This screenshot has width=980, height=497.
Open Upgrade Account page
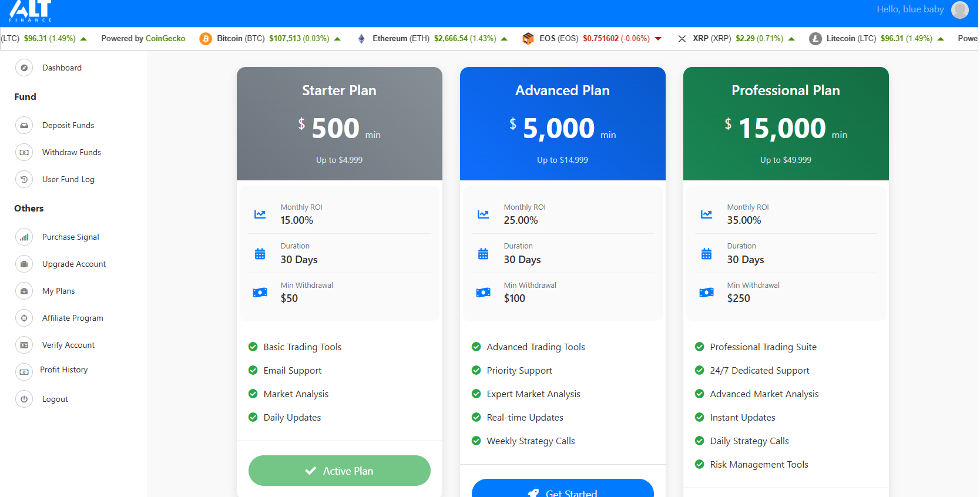[74, 264]
